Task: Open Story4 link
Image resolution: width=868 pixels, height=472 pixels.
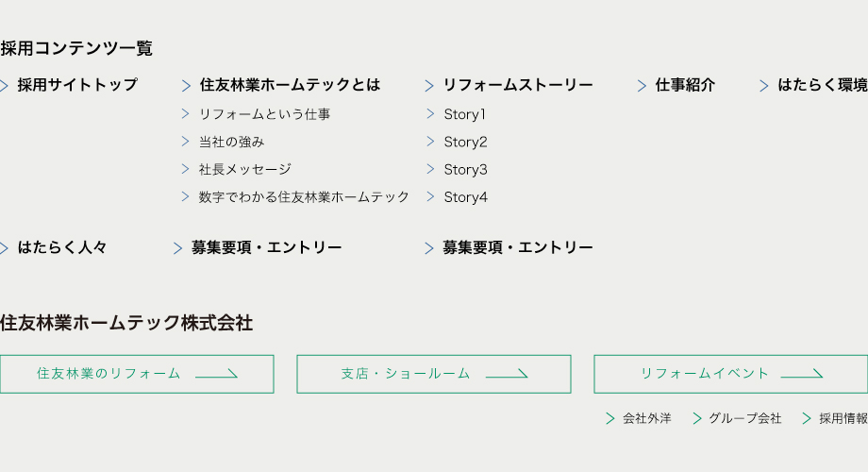Action: click(x=465, y=196)
